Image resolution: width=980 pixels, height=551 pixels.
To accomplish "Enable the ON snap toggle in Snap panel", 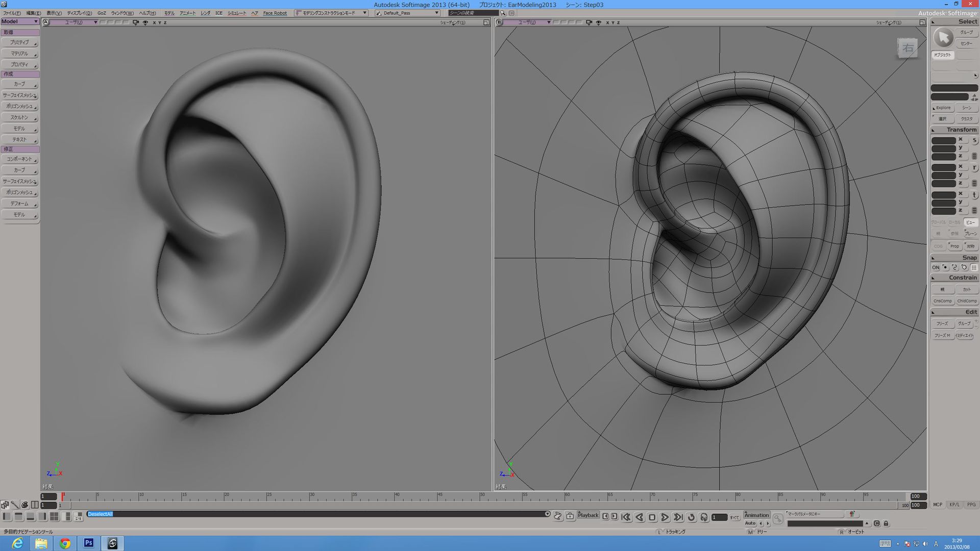I will tap(936, 267).
